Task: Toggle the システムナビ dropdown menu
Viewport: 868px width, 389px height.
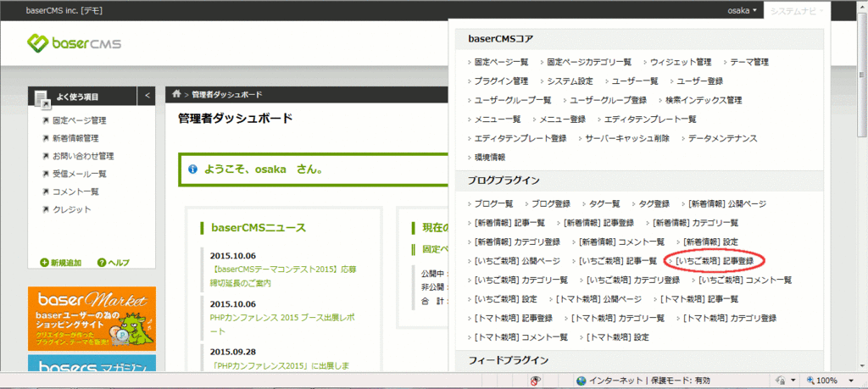Action: point(797,10)
